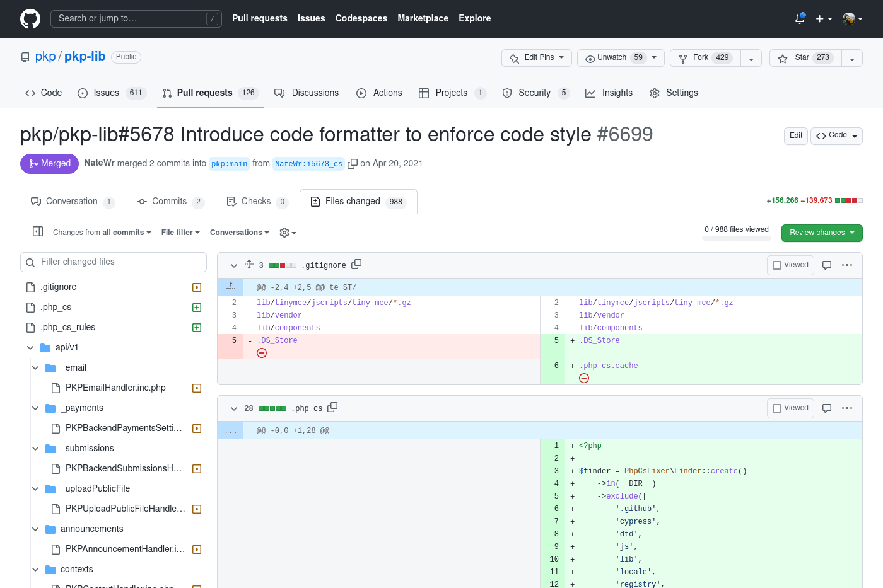This screenshot has height=588, width=883.
Task: Expand hidden diff lines via gutter arrow
Action: pyautogui.click(x=230, y=287)
